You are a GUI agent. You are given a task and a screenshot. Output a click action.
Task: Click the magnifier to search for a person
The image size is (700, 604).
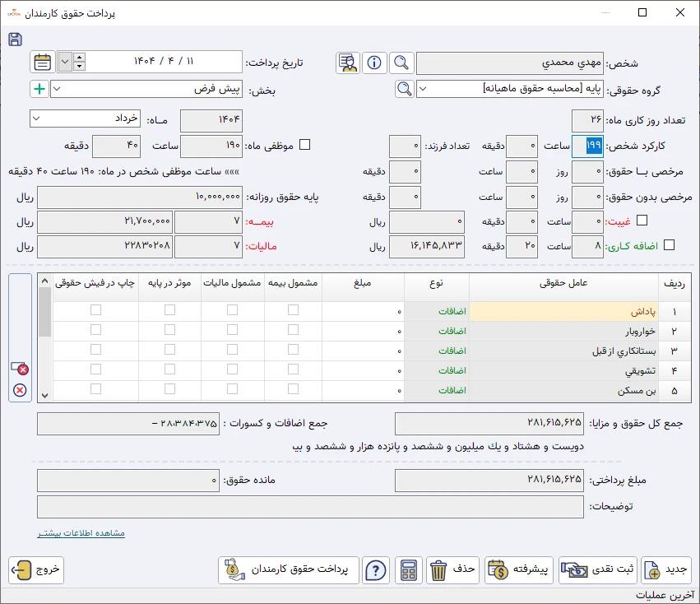[401, 63]
